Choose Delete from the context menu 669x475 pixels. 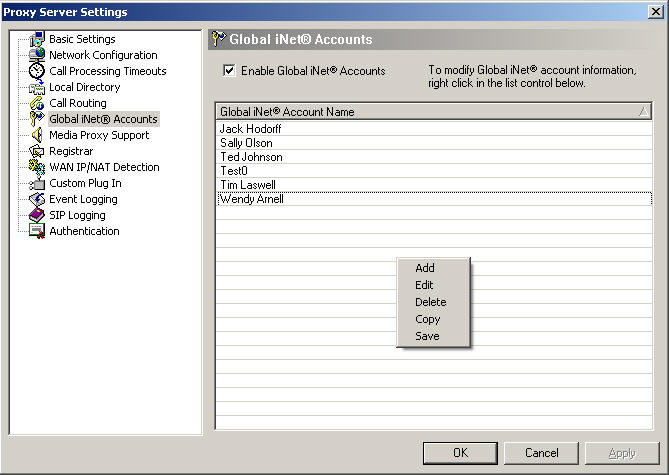pyautogui.click(x=433, y=302)
